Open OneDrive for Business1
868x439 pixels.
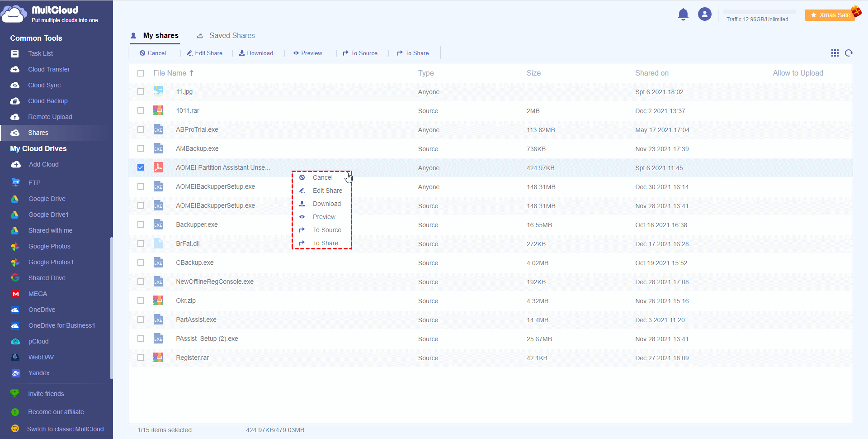pyautogui.click(x=61, y=325)
